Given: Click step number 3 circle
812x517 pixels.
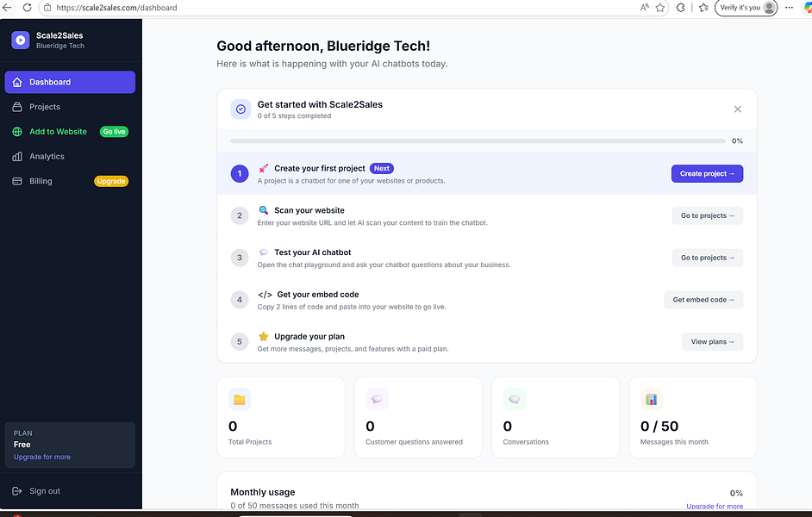Looking at the screenshot, I should [240, 258].
